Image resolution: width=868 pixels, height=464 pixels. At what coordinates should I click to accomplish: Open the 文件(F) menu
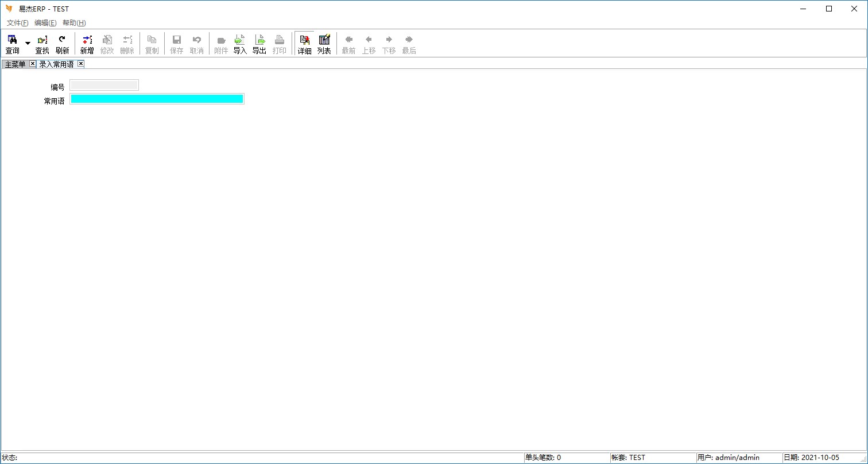pyautogui.click(x=17, y=23)
